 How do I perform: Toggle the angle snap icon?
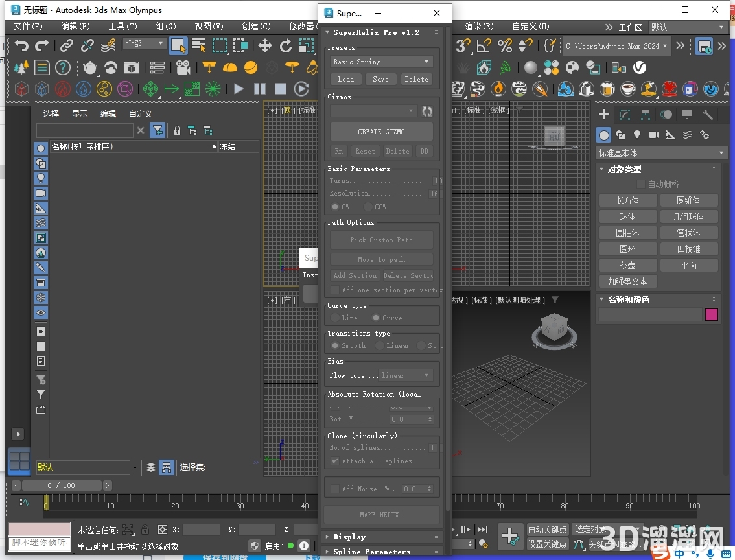484,45
